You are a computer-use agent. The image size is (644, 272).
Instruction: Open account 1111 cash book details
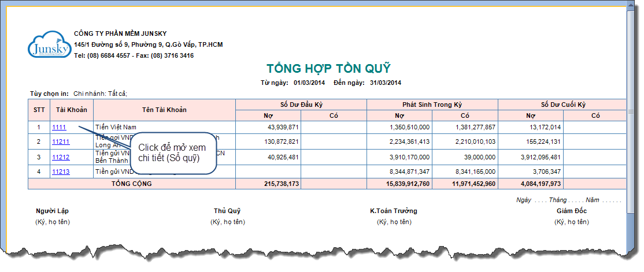click(59, 127)
